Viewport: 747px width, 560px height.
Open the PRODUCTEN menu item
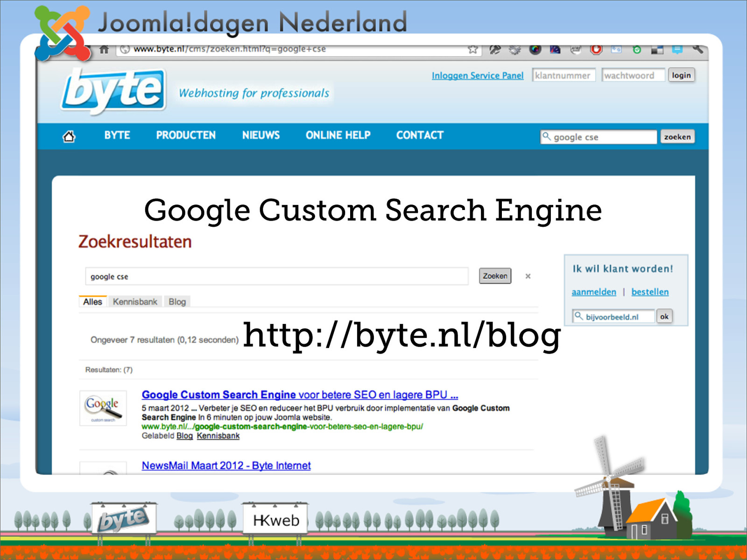tap(186, 135)
